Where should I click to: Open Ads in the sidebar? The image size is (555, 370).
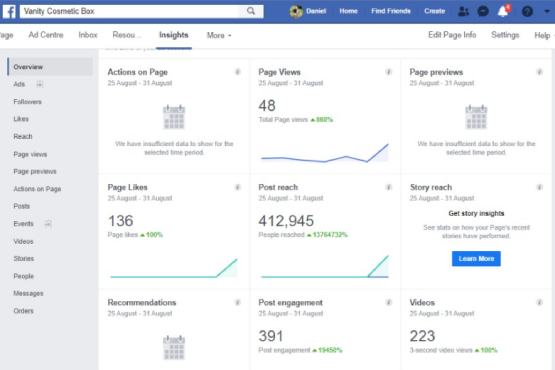tap(19, 84)
